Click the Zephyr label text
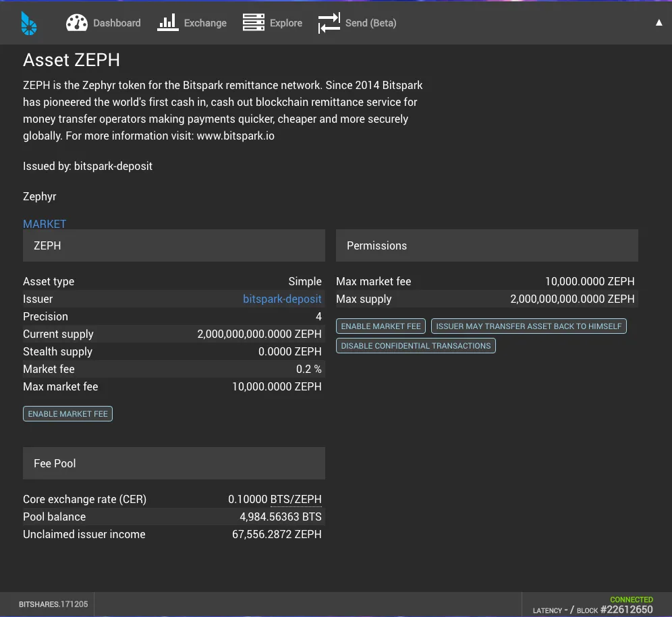The width and height of the screenshot is (672, 617). click(39, 197)
